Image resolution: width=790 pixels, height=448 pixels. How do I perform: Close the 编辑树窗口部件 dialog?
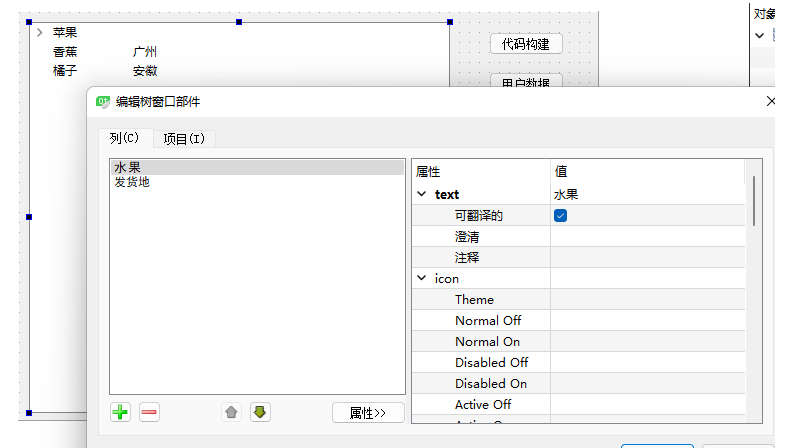[770, 101]
